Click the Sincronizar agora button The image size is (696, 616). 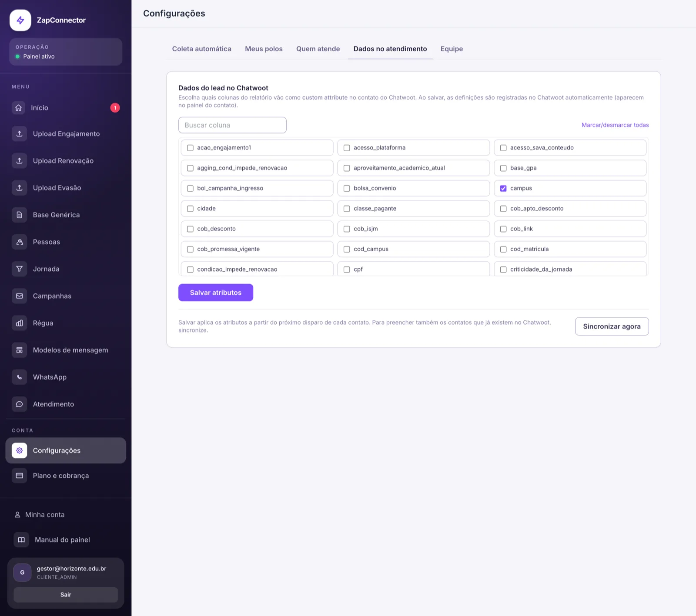pos(612,326)
